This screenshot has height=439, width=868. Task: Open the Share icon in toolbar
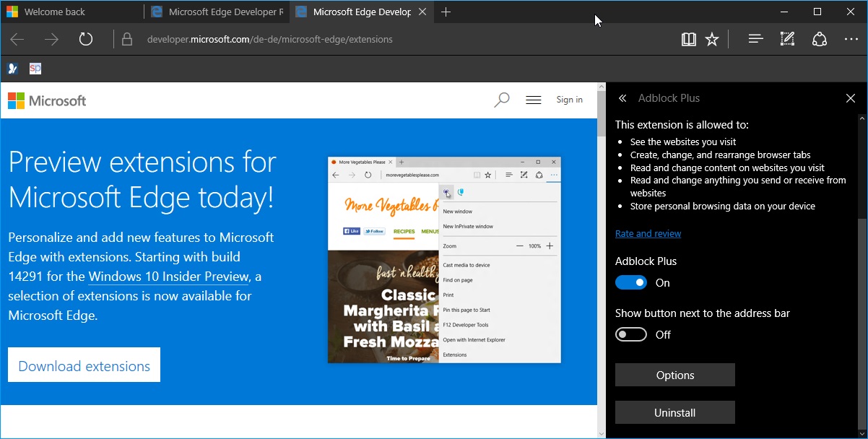coord(820,39)
